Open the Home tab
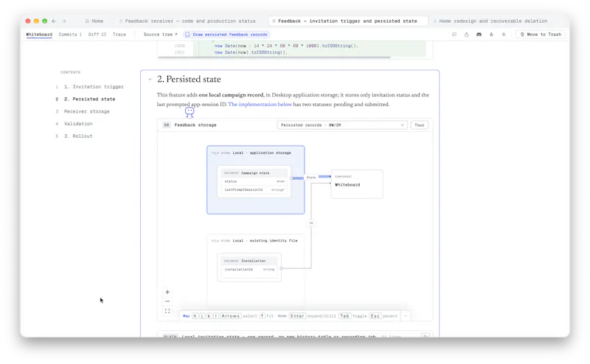Viewport: 590px width, 364px height. [x=94, y=21]
